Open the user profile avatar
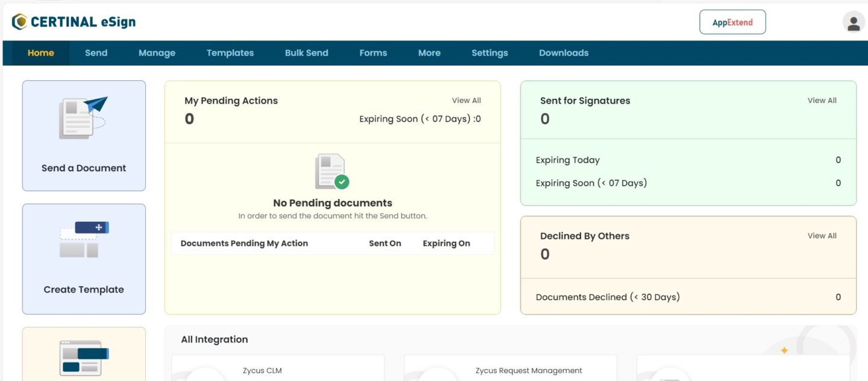The width and height of the screenshot is (868, 381). [x=854, y=23]
